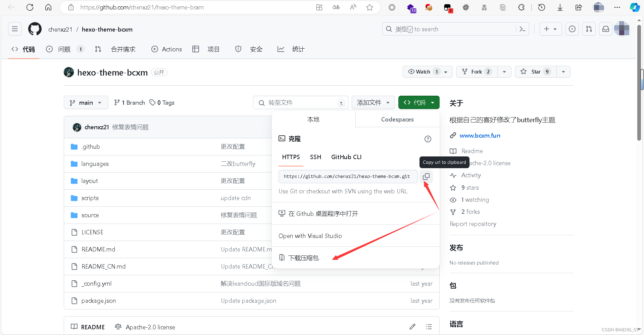This screenshot has width=644, height=335.
Task: Open the Apache-2.0 license tab below
Action: tap(145, 327)
